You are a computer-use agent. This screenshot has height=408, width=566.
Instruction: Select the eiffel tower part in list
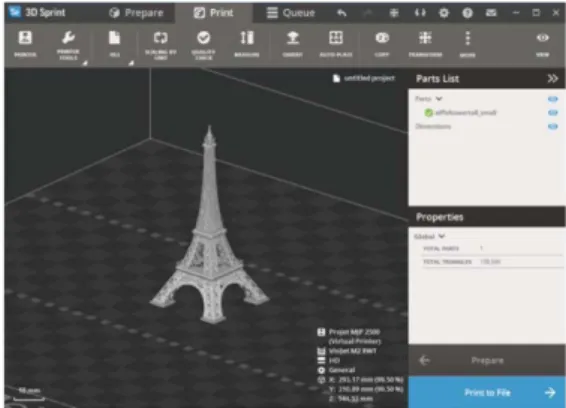pyautogui.click(x=466, y=113)
